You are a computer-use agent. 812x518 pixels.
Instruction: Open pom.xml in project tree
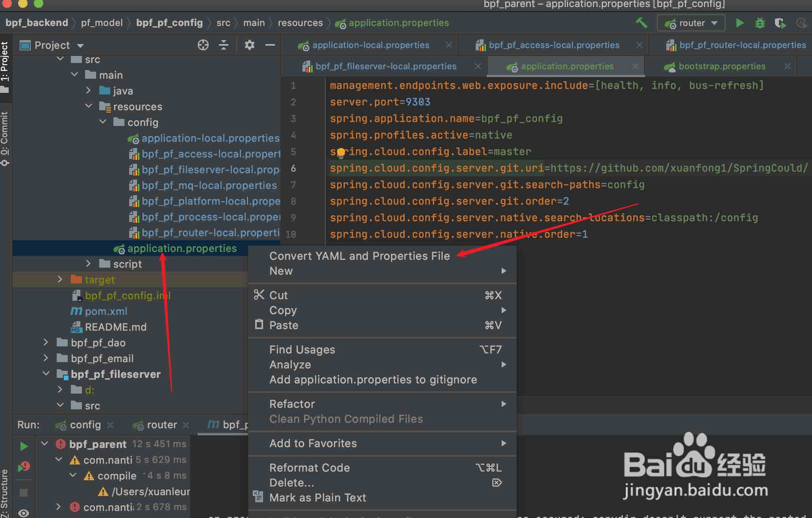tap(106, 311)
